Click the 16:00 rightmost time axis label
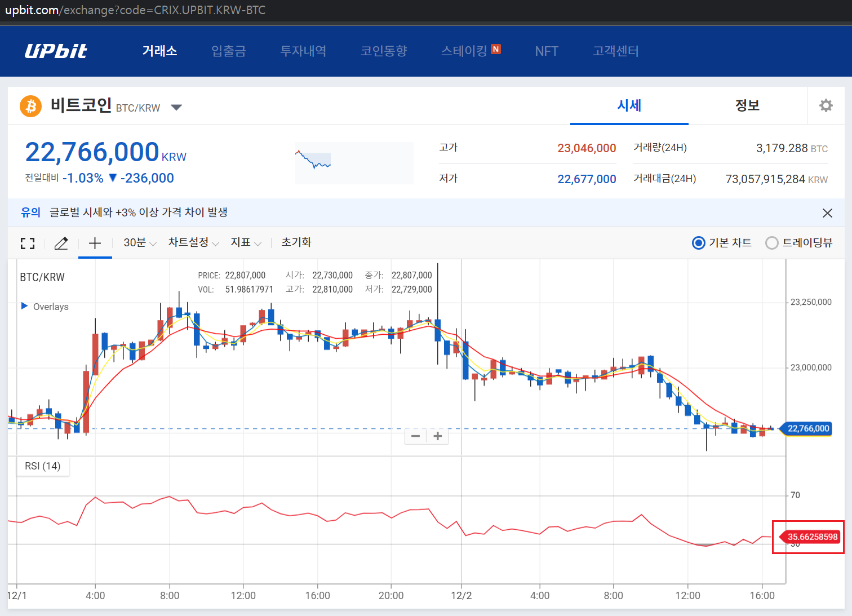Screen dimensions: 852x616 pos(762,596)
